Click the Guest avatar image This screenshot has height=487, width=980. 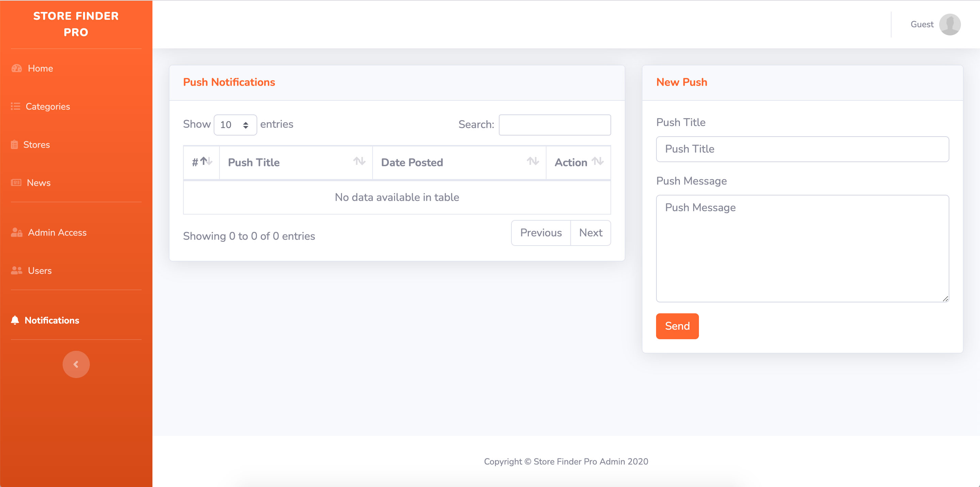(x=950, y=25)
